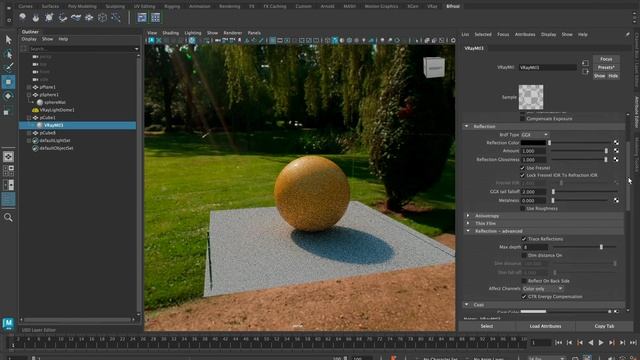
Task: Click the Copy Tab button
Action: [x=604, y=326]
